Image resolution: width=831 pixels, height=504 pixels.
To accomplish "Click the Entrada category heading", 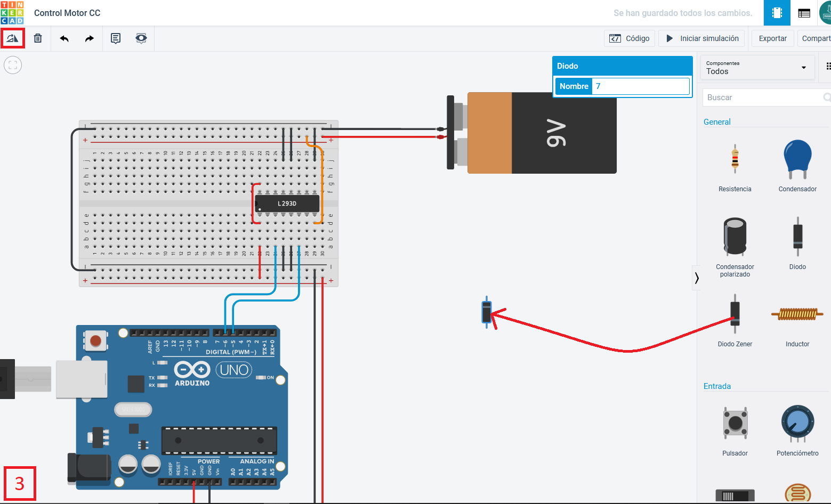I will point(717,386).
